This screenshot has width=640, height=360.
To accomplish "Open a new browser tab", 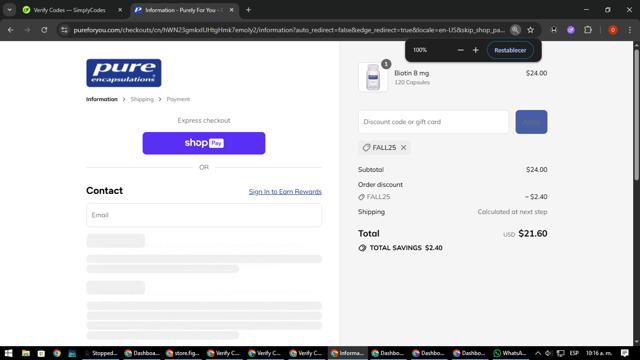I will 248,10.
